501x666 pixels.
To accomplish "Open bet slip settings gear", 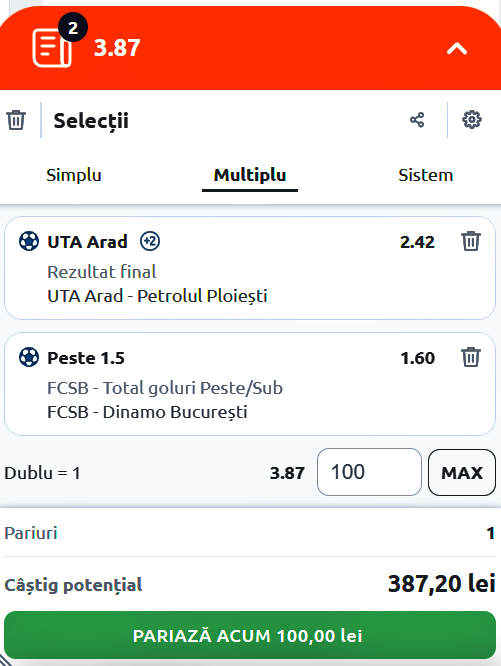I will (x=472, y=120).
